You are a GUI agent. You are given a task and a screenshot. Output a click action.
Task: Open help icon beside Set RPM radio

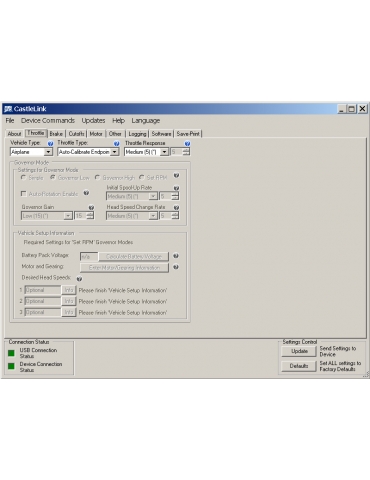point(176,175)
